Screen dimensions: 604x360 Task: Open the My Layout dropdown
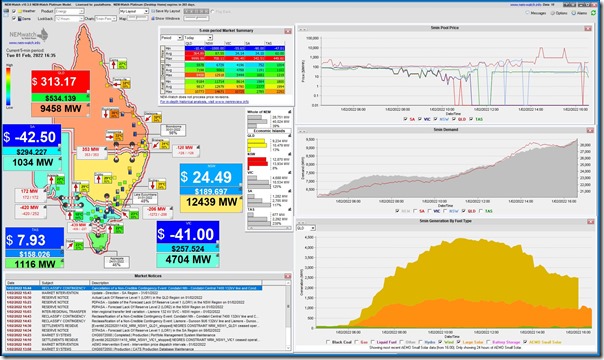click(x=134, y=12)
